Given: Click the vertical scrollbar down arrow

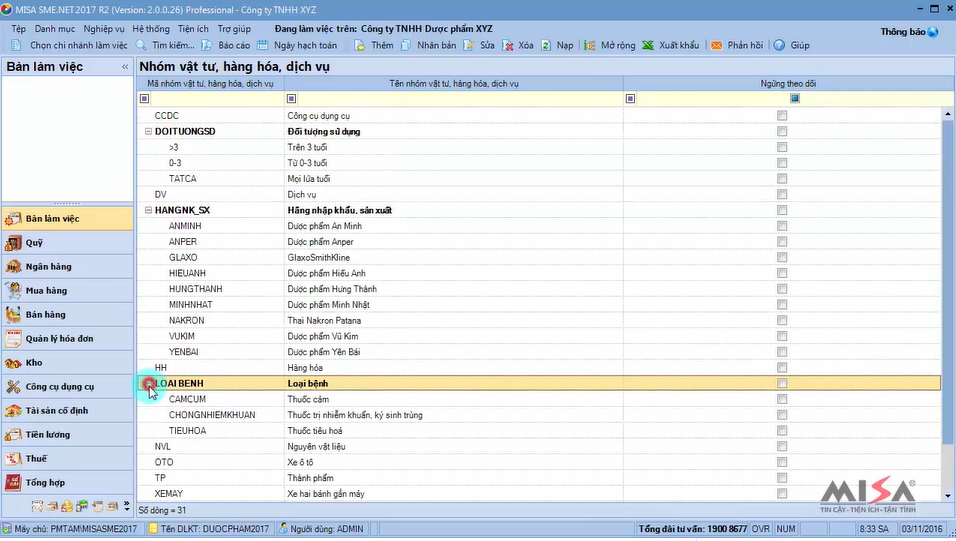Looking at the screenshot, I should (947, 496).
